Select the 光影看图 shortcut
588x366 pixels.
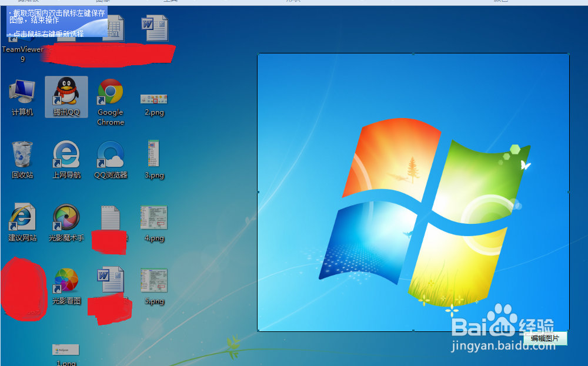pyautogui.click(x=66, y=286)
